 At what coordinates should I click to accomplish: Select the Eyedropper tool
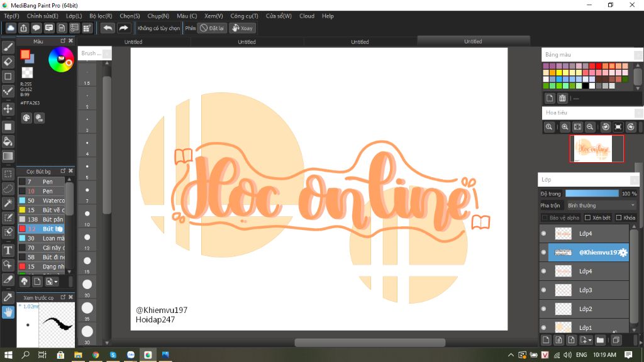point(8,297)
